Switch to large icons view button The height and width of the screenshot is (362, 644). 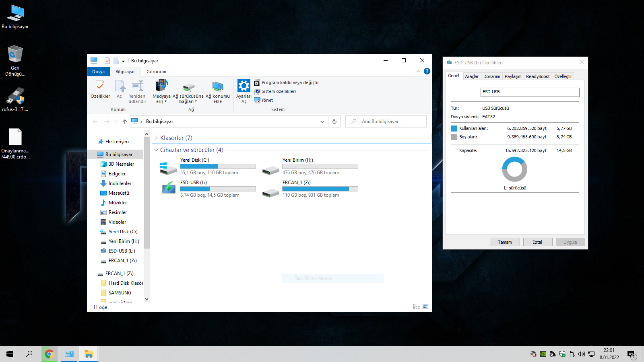click(425, 307)
